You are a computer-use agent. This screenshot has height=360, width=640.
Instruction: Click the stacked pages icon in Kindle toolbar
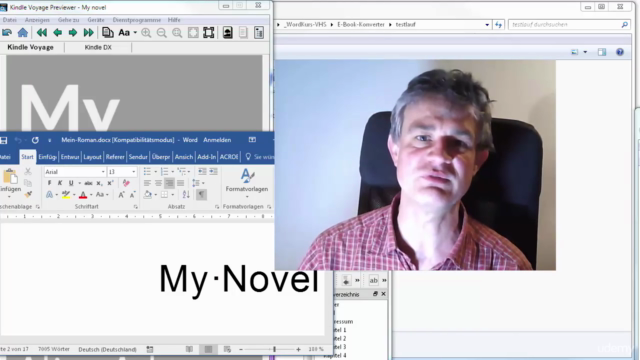click(108, 33)
